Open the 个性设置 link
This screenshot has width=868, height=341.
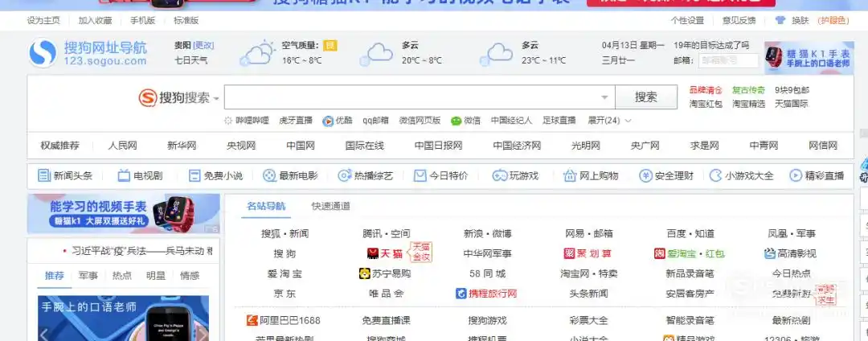[687, 20]
